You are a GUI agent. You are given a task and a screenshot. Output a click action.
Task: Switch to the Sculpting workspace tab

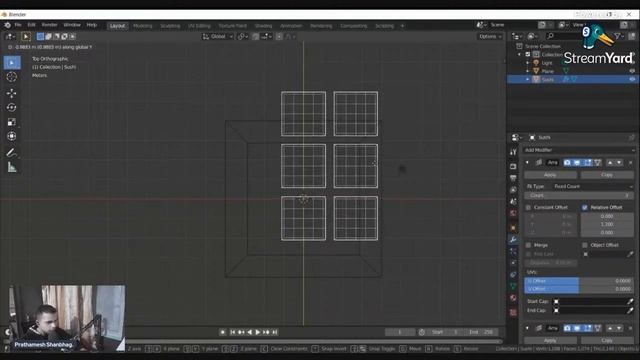[x=170, y=26]
